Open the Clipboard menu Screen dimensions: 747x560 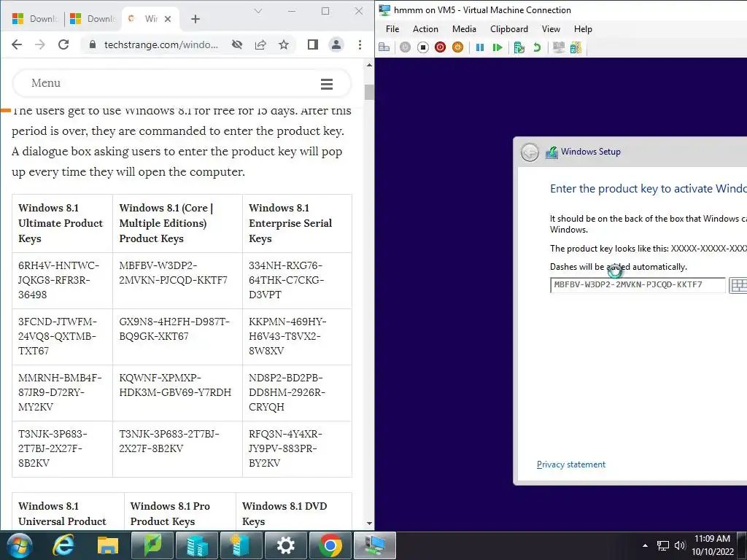(508, 29)
